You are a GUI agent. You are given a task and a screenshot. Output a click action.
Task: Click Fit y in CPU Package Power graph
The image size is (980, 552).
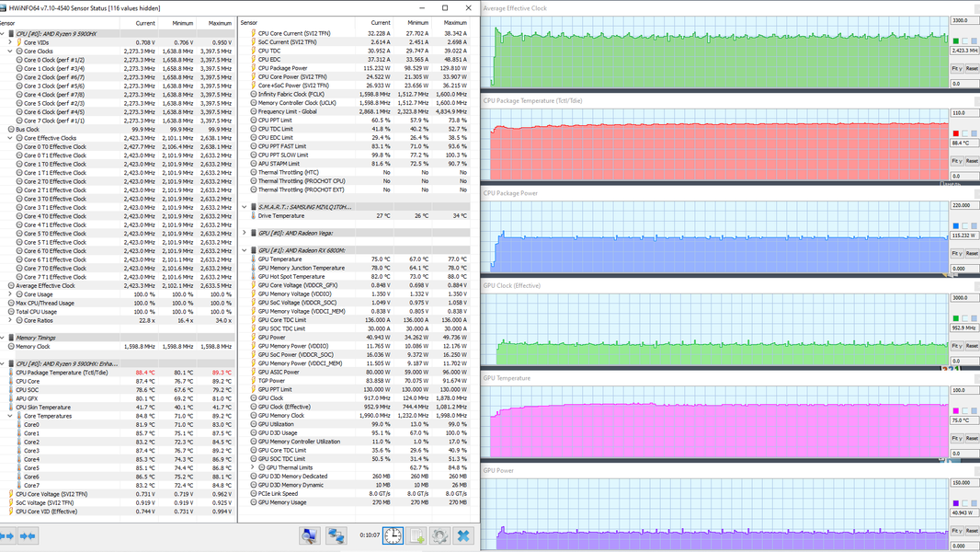coord(956,253)
